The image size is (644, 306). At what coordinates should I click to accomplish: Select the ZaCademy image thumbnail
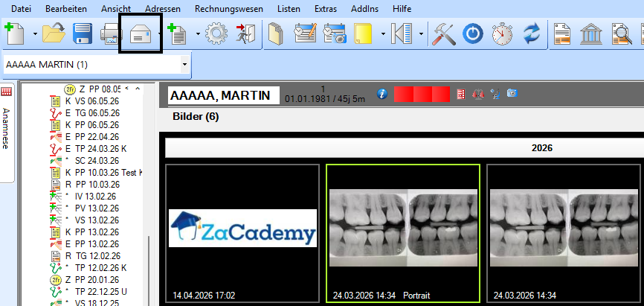tap(242, 233)
